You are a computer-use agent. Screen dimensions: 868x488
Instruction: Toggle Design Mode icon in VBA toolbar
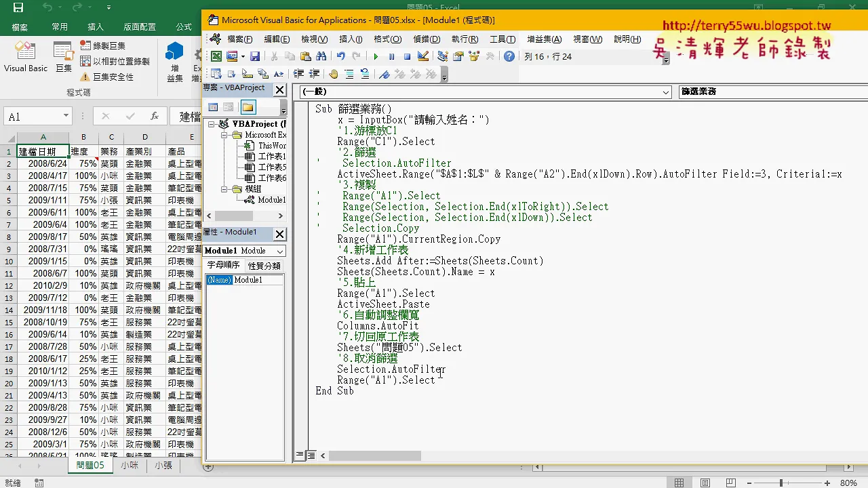coord(423,57)
